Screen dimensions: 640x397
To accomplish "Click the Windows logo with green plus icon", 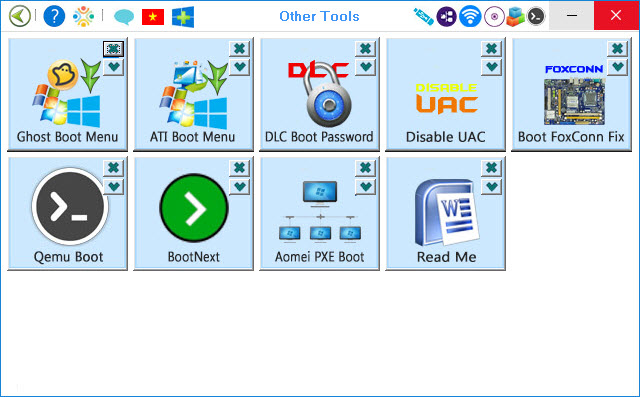I will 183,17.
